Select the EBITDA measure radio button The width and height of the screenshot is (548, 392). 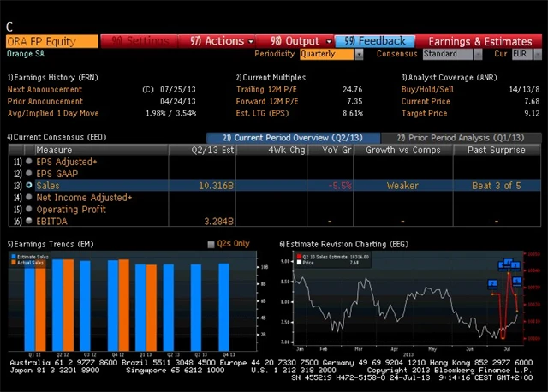pos(29,221)
